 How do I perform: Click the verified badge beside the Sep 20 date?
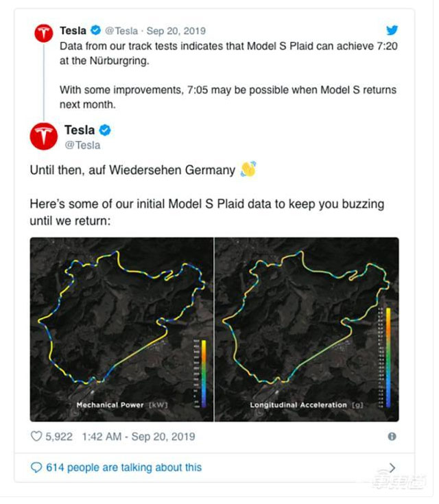point(96,31)
